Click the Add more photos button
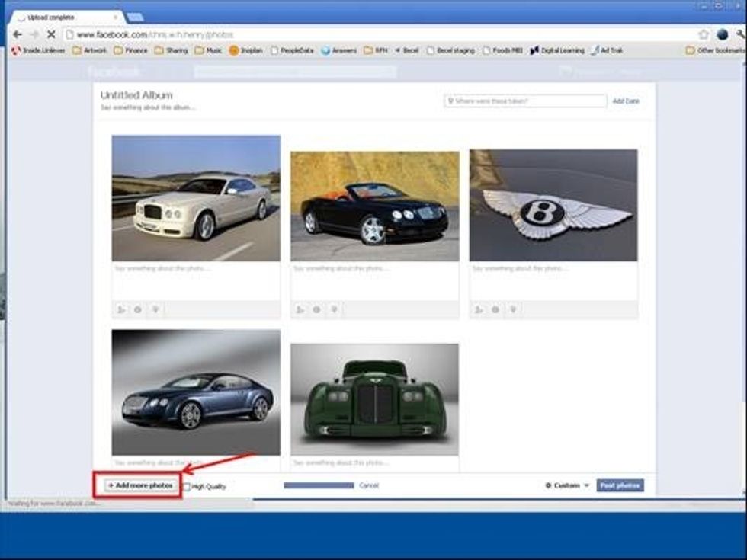Screen dimensions: 747x560 point(139,485)
